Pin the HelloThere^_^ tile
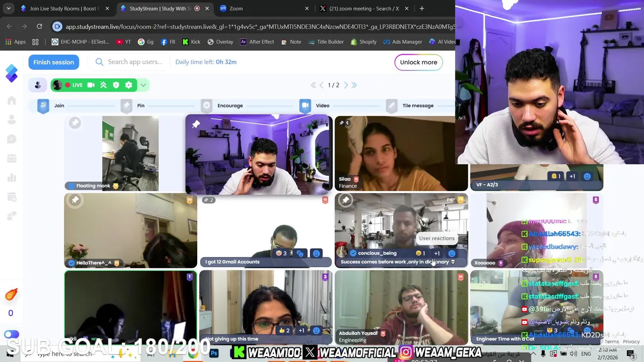The height and width of the screenshot is (362, 644). [75, 200]
